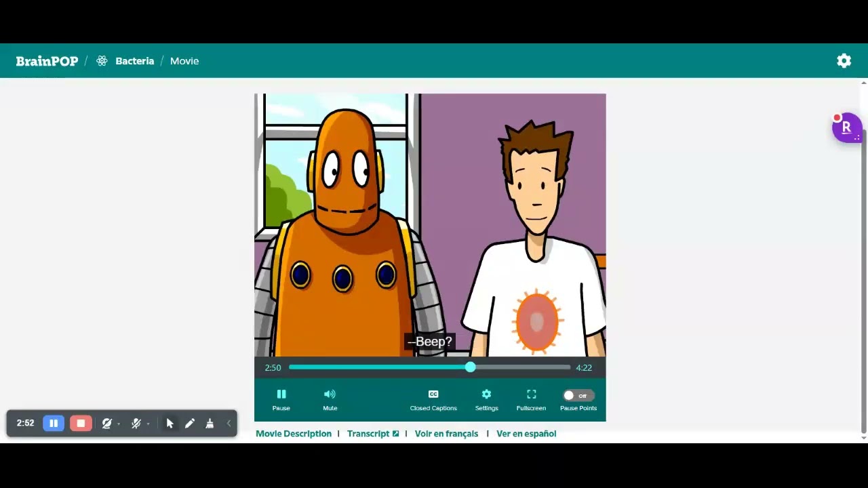The width and height of the screenshot is (868, 488).
Task: Click the purple R extension bubble
Action: [847, 127]
